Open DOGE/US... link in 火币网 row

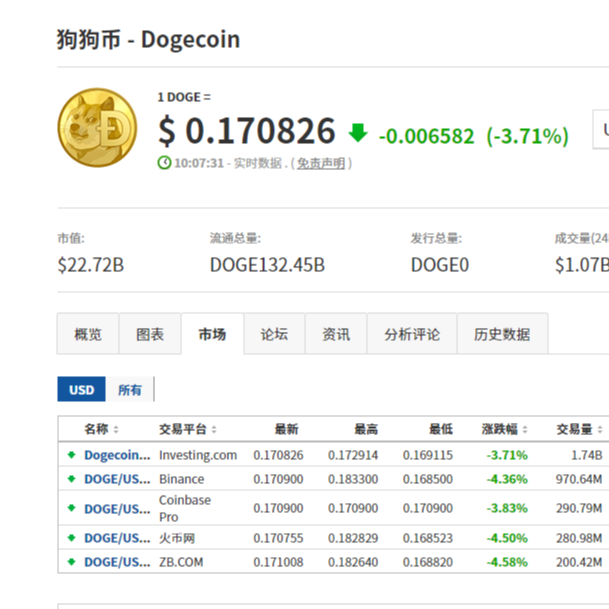pyautogui.click(x=117, y=538)
